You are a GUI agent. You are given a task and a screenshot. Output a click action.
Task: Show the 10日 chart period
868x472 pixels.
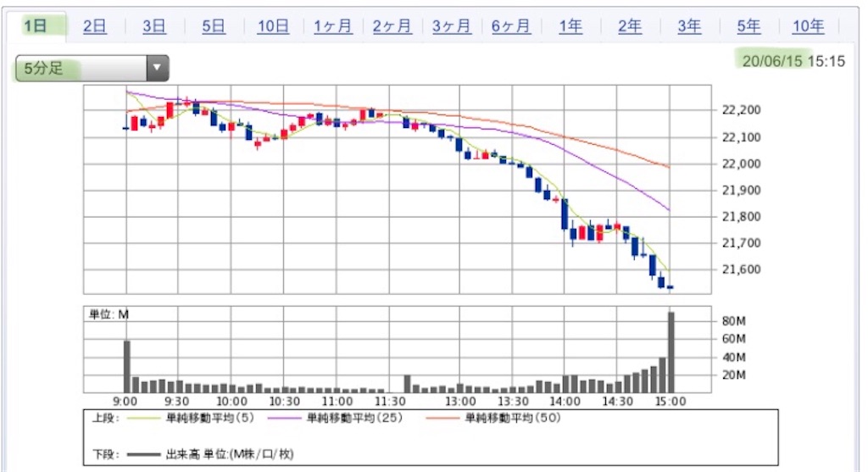(x=273, y=26)
